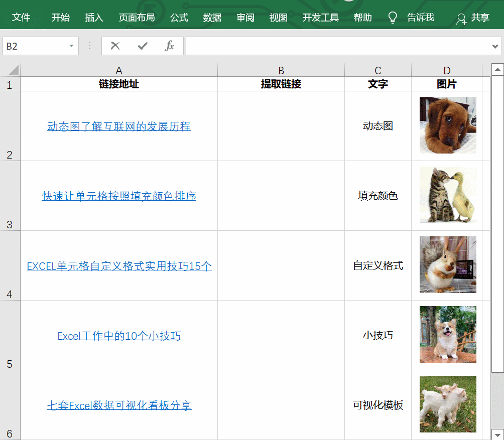Select the cell containing 填充颜色

(377, 195)
